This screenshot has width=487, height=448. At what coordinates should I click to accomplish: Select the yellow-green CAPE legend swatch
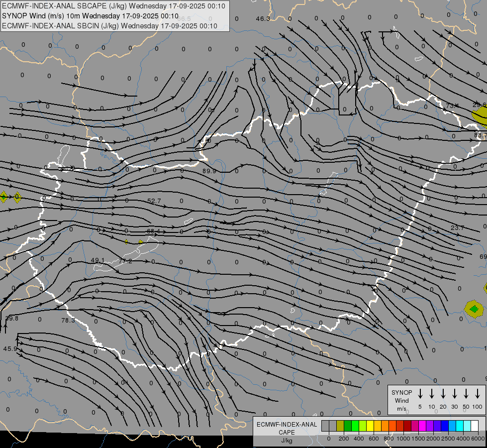click(x=363, y=426)
